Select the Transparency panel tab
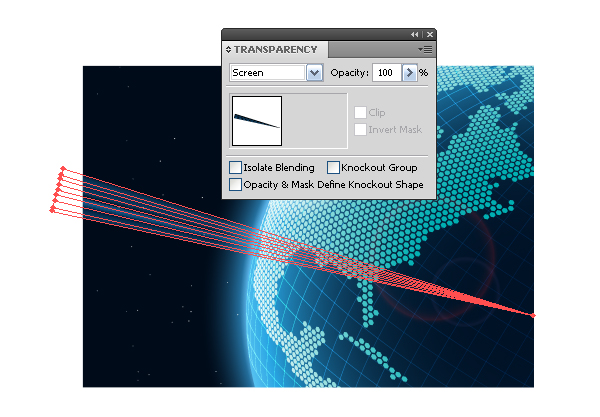Viewport: 600px width, 417px height. click(275, 50)
